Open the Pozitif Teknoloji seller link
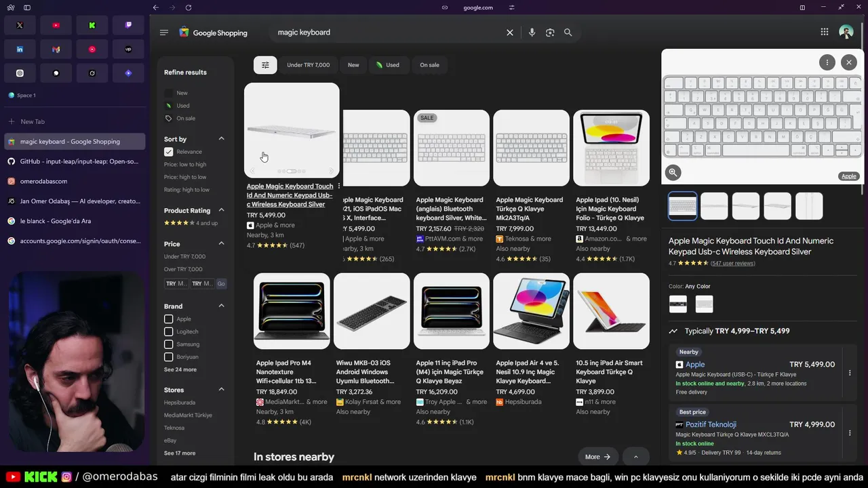Screen dimensions: 868x488 (x=711, y=424)
